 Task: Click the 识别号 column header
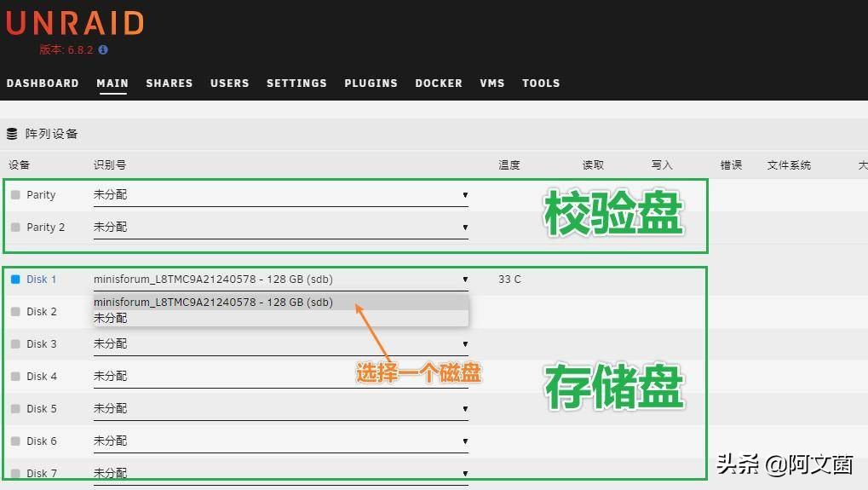point(110,165)
